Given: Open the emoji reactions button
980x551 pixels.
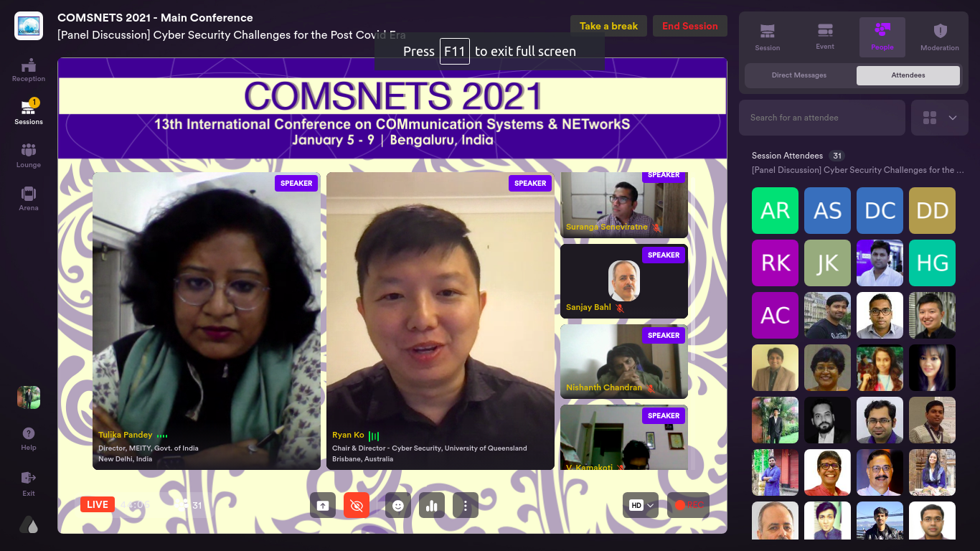Looking at the screenshot, I should click(x=398, y=506).
